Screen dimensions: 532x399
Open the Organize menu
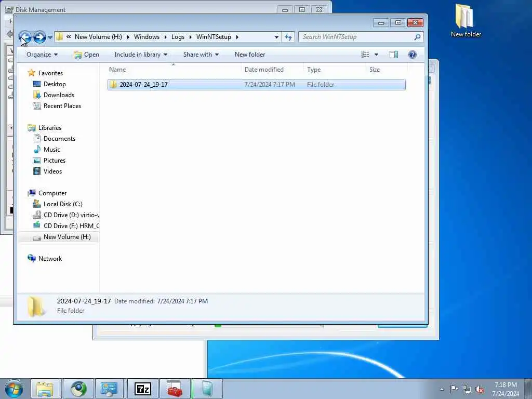42,55
